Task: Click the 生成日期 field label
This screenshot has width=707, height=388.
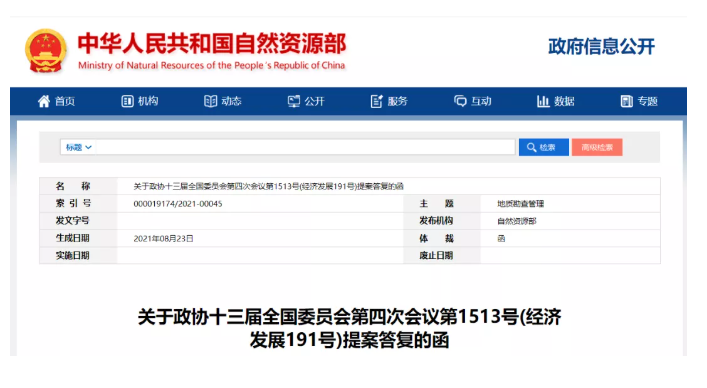Action: (x=73, y=238)
